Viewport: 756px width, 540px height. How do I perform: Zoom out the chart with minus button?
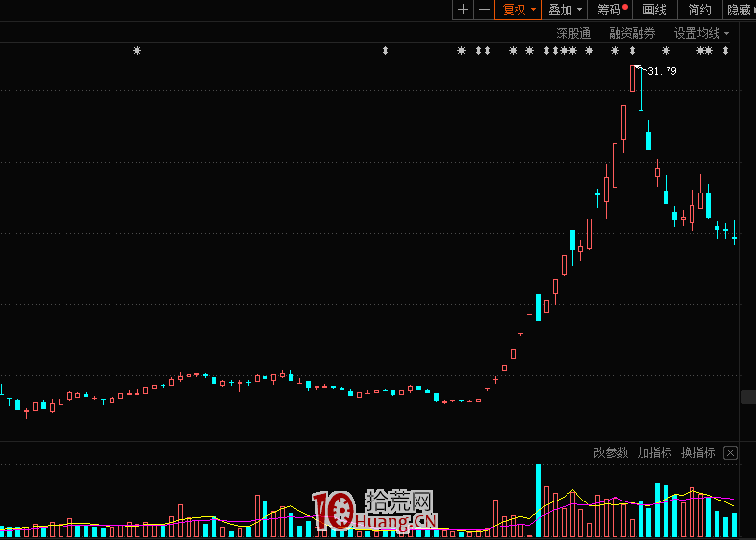(x=484, y=10)
